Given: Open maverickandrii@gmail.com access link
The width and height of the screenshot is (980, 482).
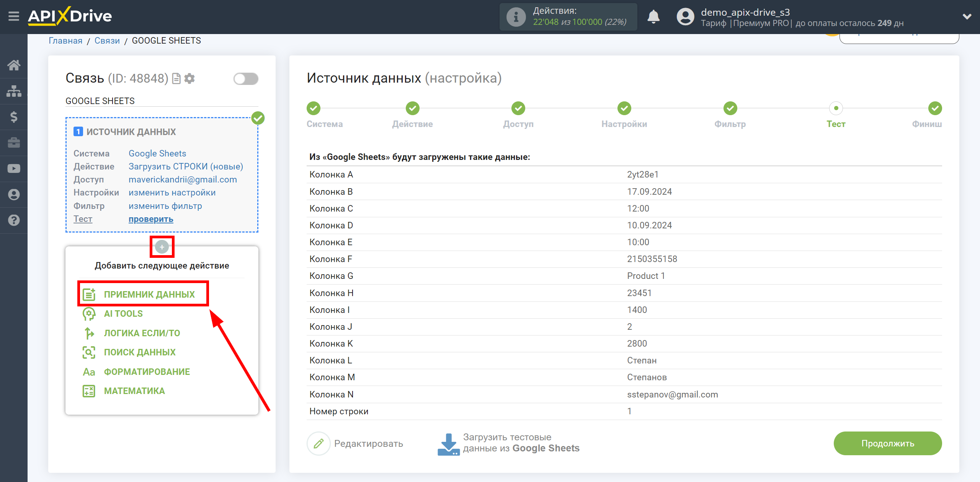Looking at the screenshot, I should [183, 179].
